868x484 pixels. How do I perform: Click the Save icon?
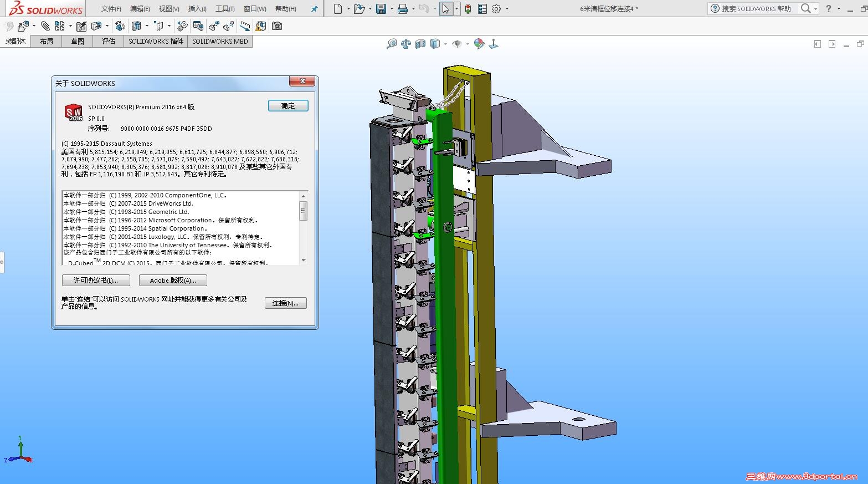tap(381, 9)
